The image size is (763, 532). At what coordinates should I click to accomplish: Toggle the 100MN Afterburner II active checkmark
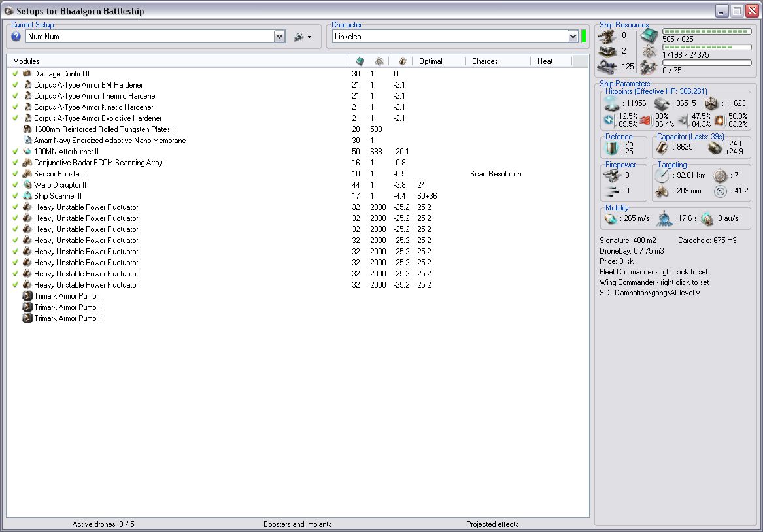[15, 151]
